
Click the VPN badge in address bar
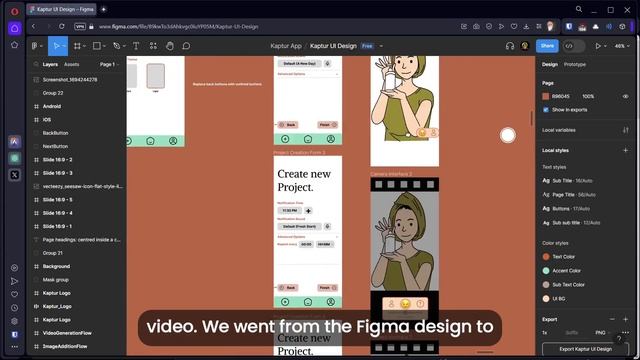[80, 27]
